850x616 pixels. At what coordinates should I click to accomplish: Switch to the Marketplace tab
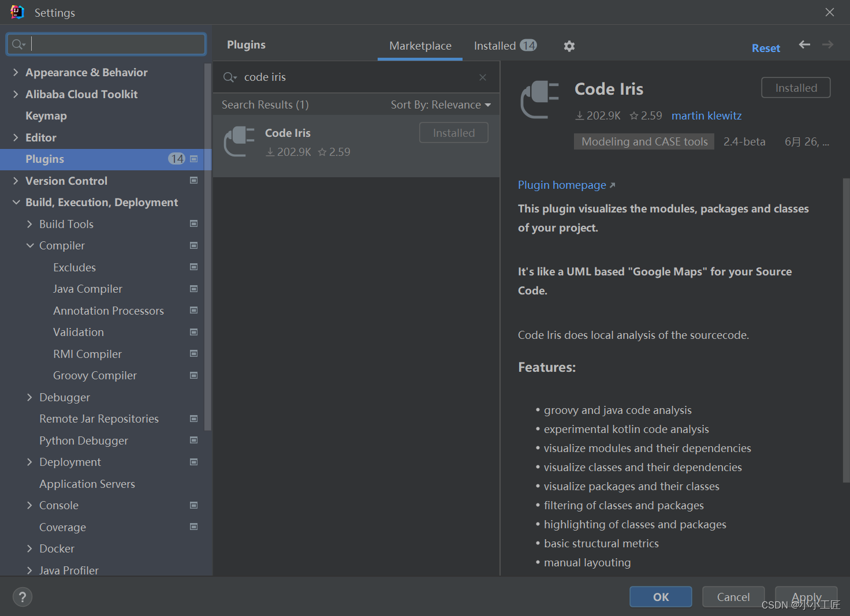point(420,46)
